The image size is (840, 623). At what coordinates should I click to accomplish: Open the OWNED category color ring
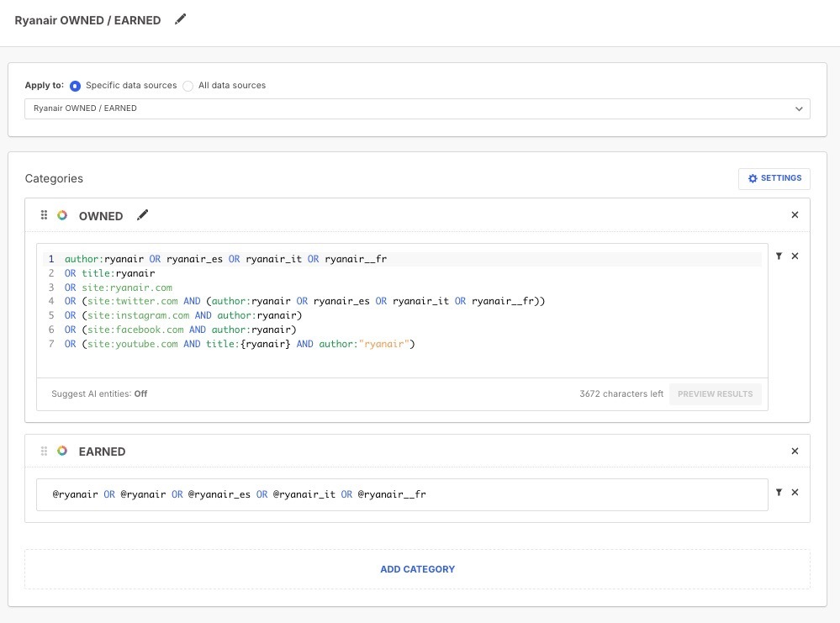62,214
